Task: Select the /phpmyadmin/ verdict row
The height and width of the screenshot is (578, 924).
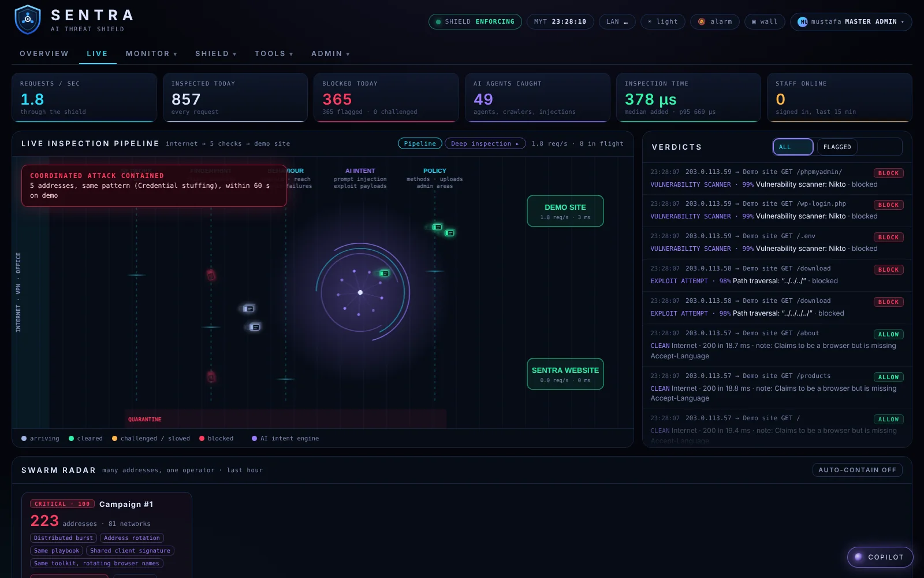Action: click(x=777, y=179)
